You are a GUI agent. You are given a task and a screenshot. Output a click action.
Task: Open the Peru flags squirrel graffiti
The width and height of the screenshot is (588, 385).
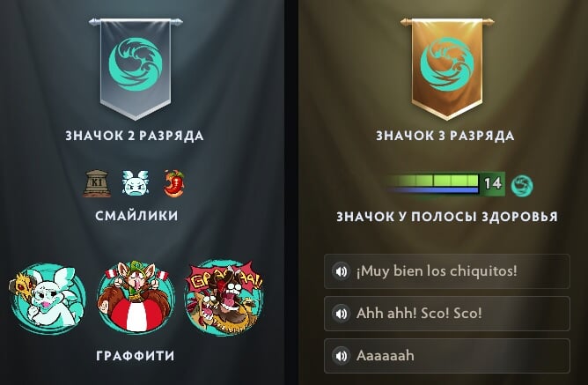pyautogui.click(x=136, y=296)
